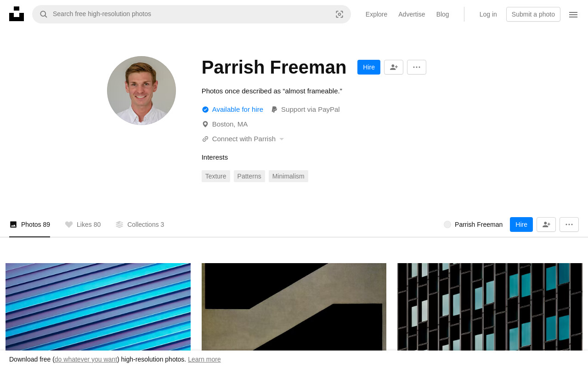Open the blue striped lines photo

pyautogui.click(x=98, y=307)
